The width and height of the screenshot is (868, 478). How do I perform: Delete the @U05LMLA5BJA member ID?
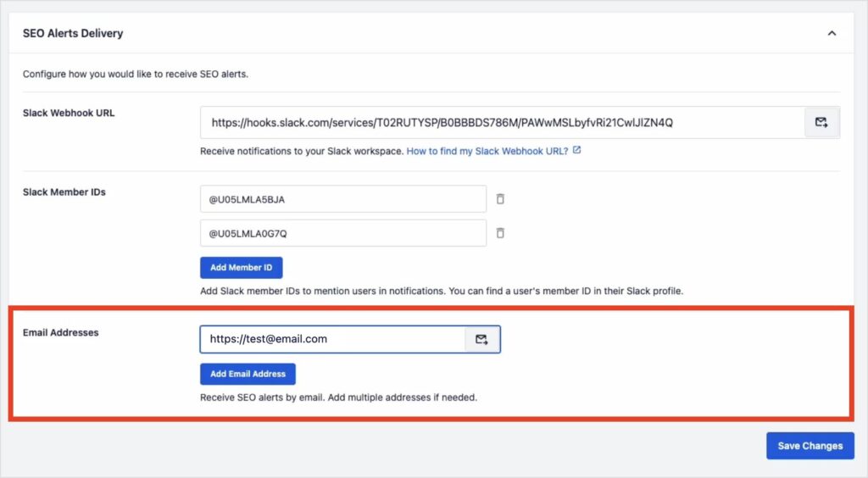click(500, 198)
